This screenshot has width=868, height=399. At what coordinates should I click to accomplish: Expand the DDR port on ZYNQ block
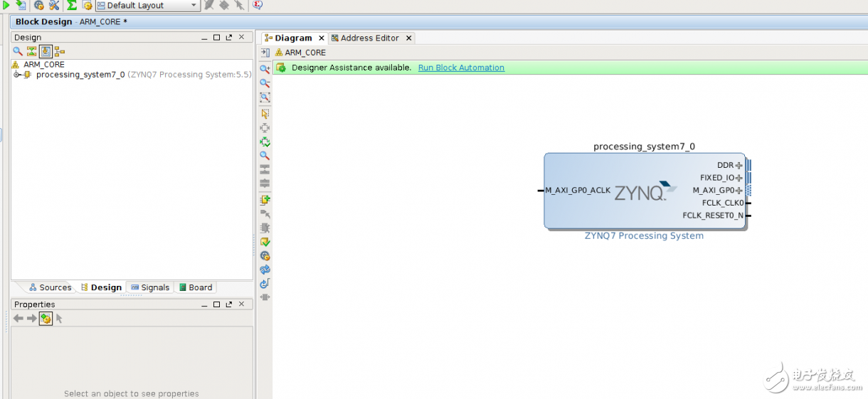tap(739, 166)
